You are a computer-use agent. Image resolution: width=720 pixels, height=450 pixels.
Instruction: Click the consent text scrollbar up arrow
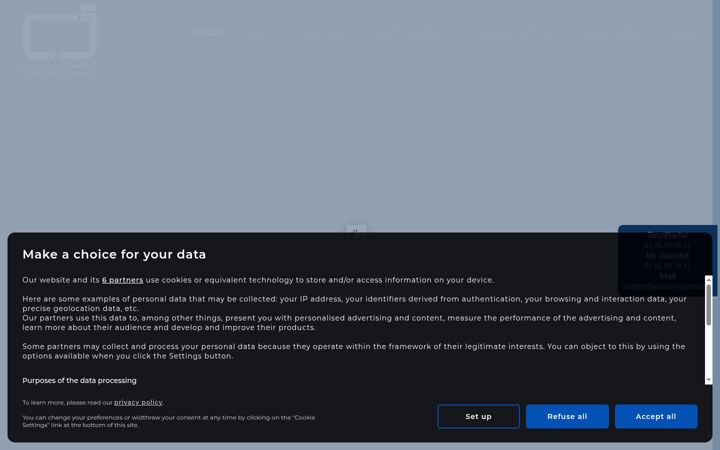(709, 279)
